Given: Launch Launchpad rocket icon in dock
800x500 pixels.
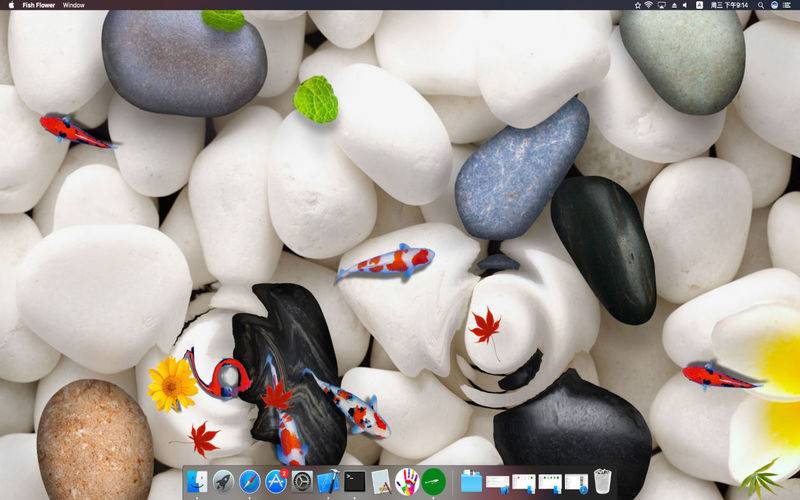Looking at the screenshot, I should point(223,481).
